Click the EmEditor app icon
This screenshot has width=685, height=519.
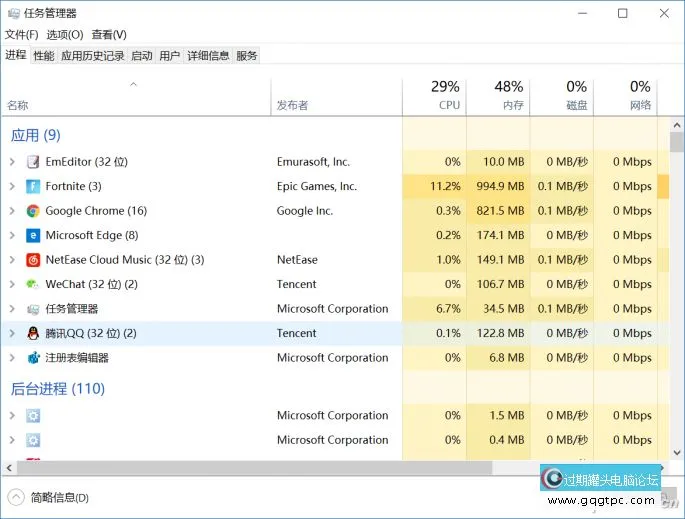33,162
